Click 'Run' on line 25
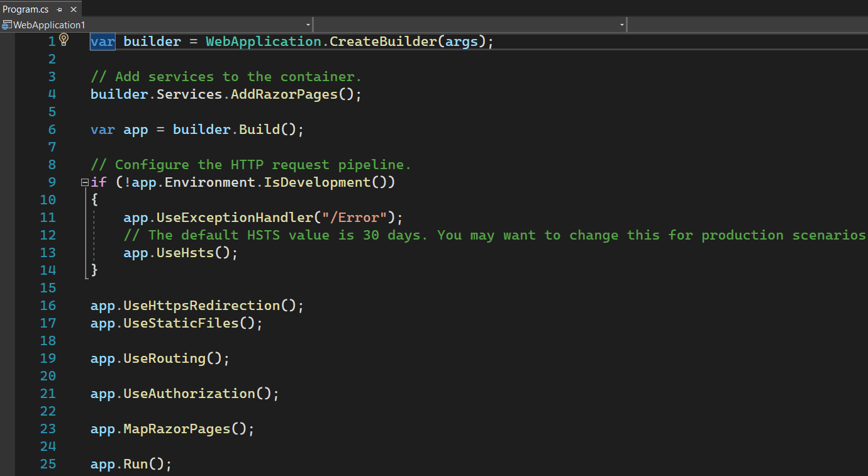This screenshot has height=476, width=868. [x=136, y=464]
